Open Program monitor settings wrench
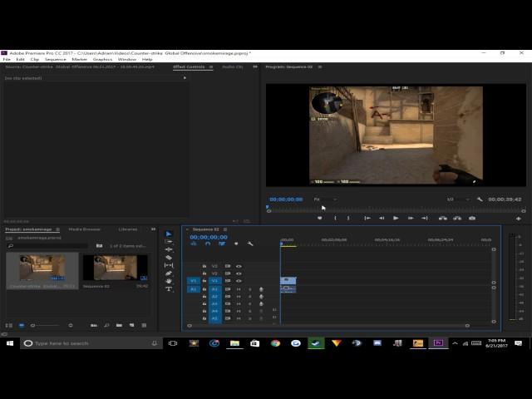The image size is (532, 399). click(480, 199)
